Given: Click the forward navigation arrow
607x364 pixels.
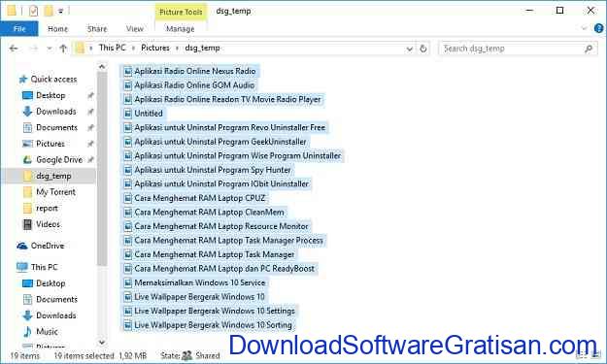Looking at the screenshot, I should coord(34,49).
